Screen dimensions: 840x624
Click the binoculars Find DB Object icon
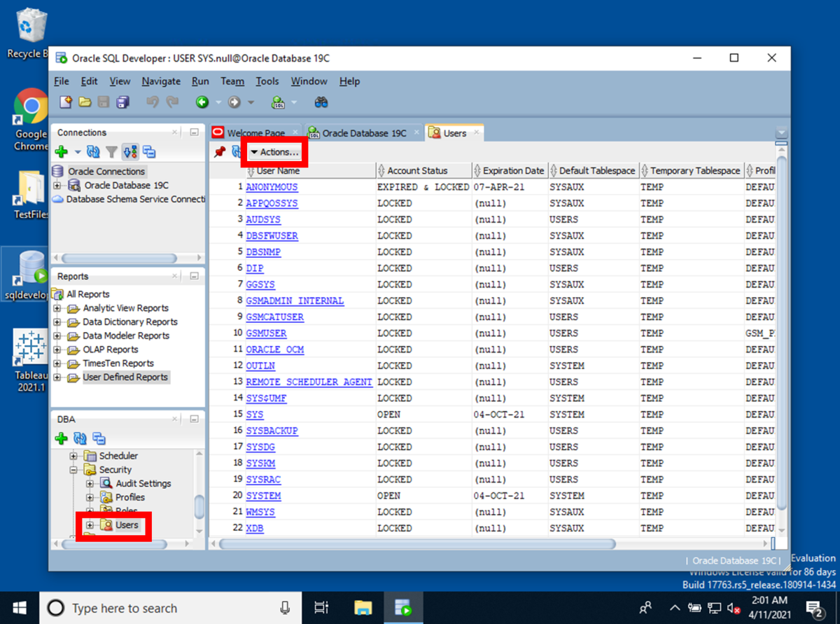(x=321, y=102)
